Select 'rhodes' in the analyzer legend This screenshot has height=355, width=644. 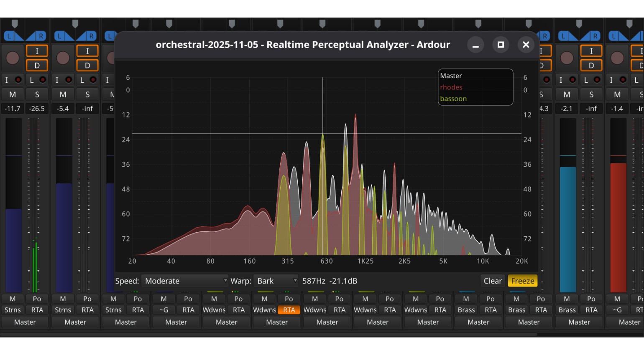pyautogui.click(x=451, y=87)
